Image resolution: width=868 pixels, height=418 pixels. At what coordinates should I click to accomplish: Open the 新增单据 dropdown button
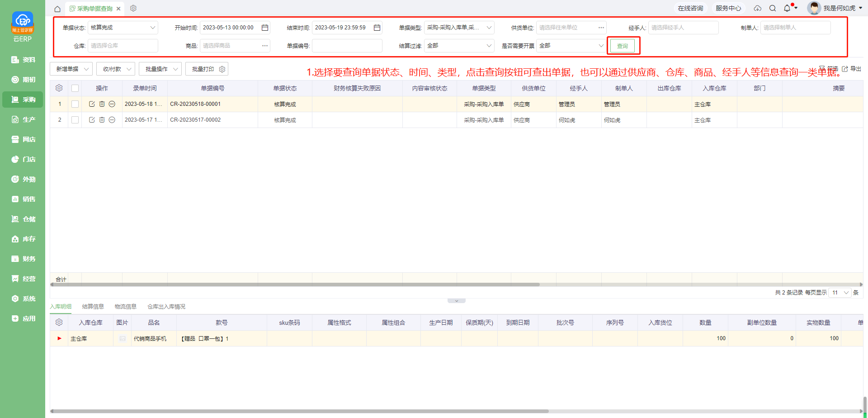click(x=71, y=69)
